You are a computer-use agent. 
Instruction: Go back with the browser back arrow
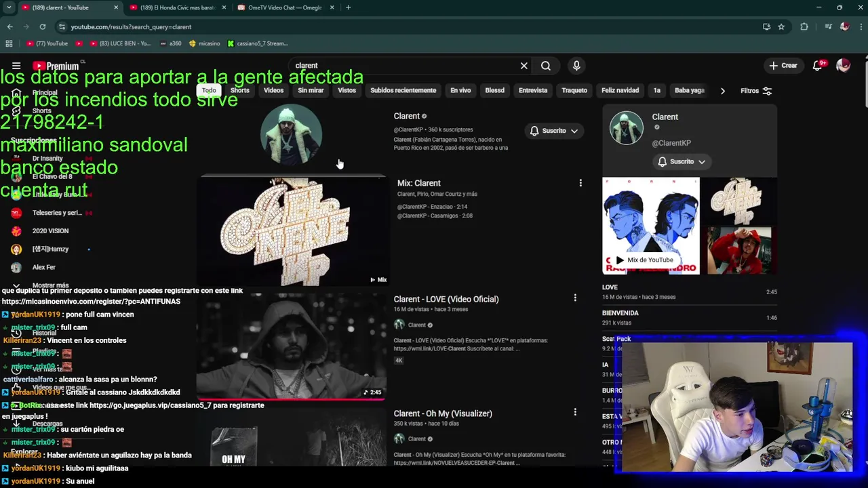[9, 26]
